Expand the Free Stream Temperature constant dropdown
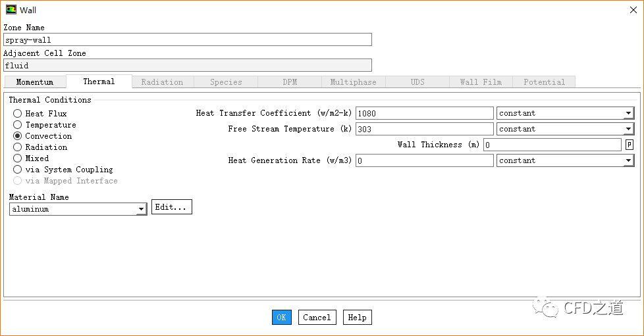This screenshot has width=644, height=336. point(565,129)
